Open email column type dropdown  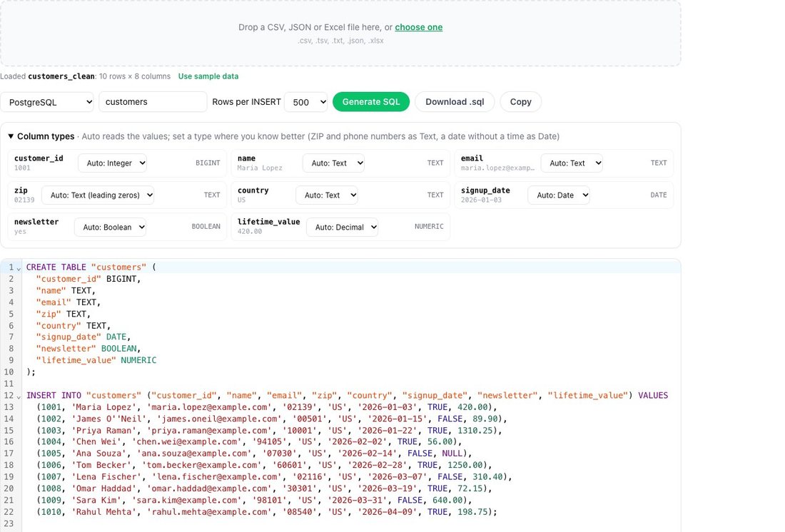coord(572,163)
